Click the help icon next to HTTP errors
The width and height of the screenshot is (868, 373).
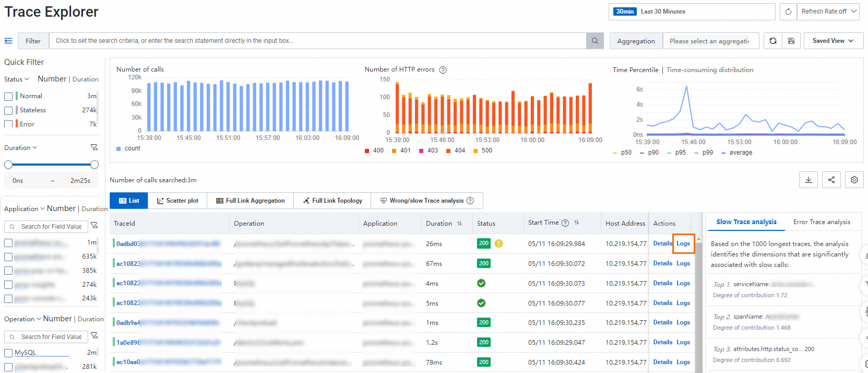pos(443,70)
